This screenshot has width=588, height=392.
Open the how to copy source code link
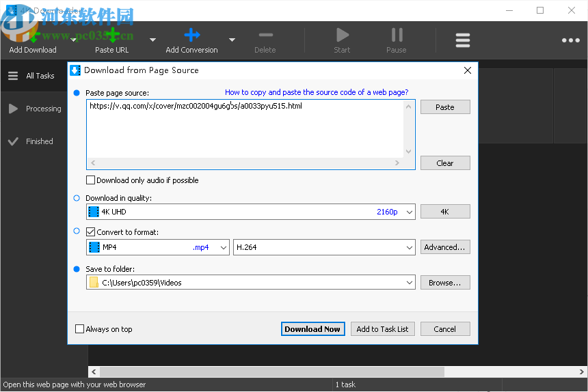point(317,92)
